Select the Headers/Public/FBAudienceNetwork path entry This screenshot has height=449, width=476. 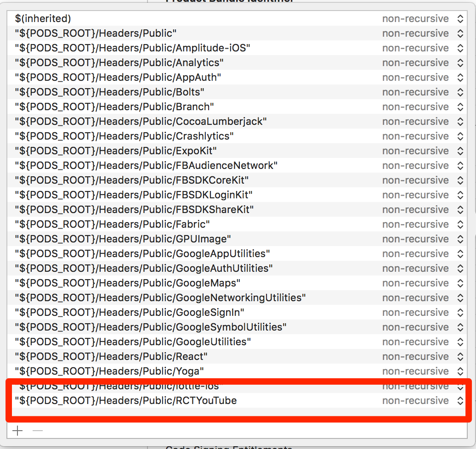tap(146, 166)
